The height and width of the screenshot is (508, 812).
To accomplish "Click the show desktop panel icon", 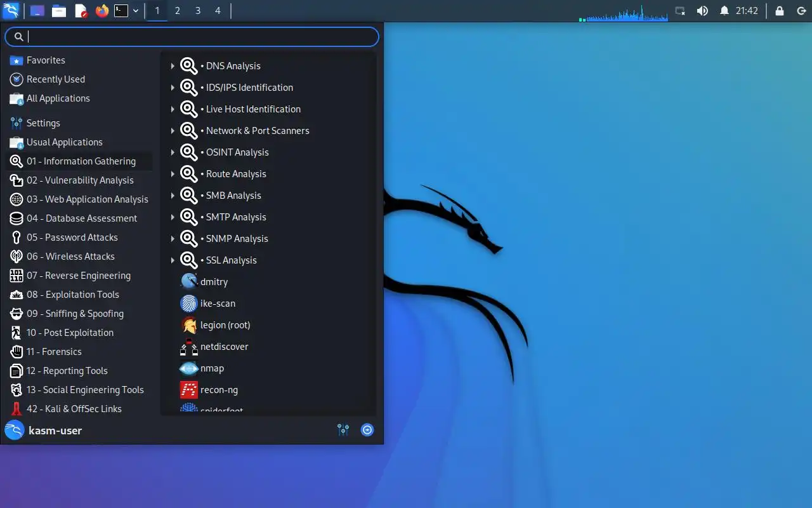I will point(37,11).
